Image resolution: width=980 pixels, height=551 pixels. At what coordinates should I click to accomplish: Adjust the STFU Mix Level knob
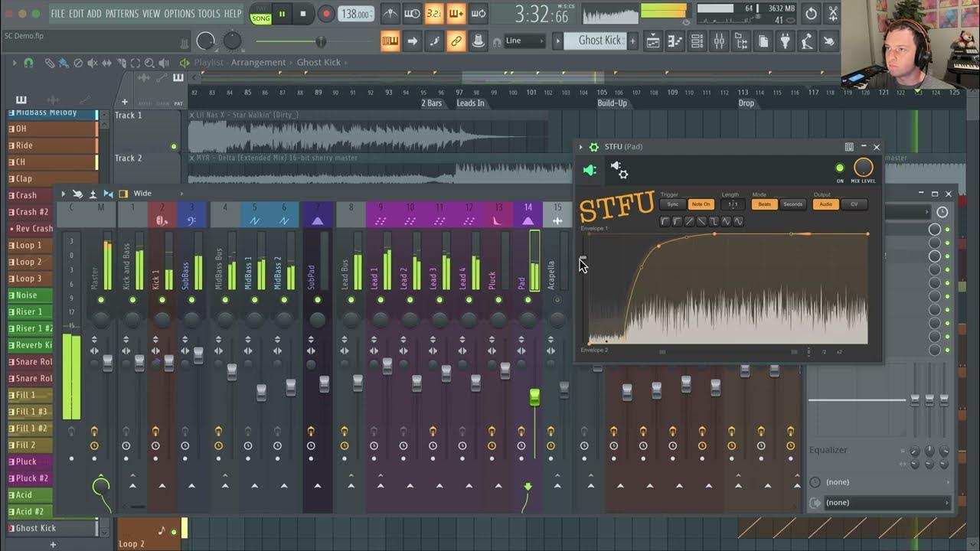click(x=863, y=168)
